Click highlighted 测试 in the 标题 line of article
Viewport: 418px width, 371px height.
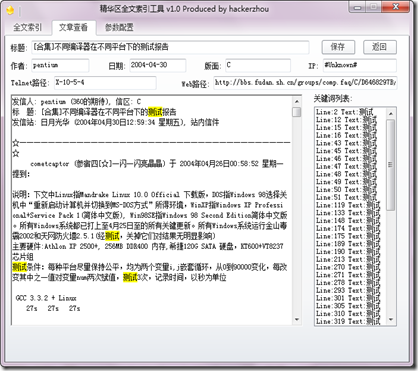click(x=155, y=112)
